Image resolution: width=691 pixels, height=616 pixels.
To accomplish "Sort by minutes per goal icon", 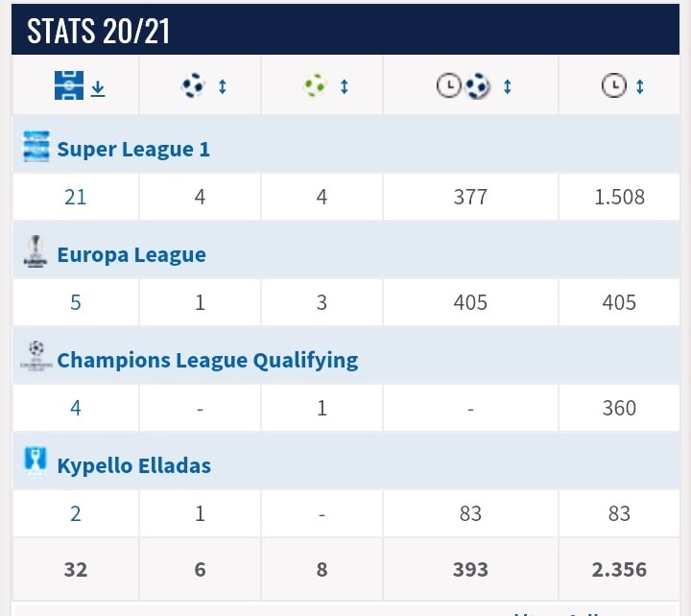I will coord(465,86).
